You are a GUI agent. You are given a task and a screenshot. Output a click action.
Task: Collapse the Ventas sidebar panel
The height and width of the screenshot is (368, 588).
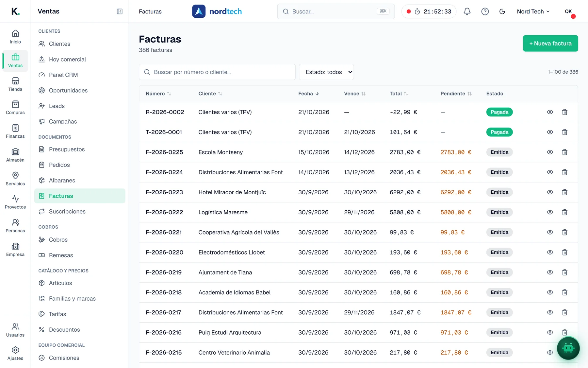(120, 11)
